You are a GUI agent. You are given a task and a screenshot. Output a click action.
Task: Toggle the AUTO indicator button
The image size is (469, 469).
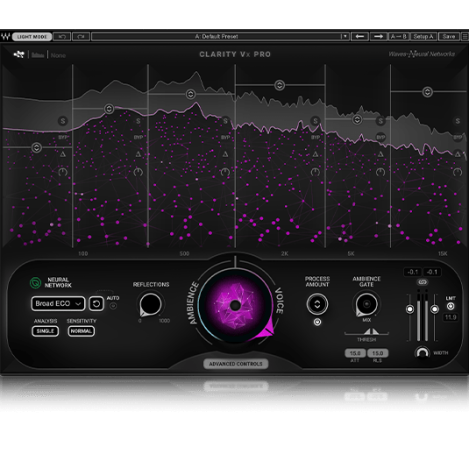click(x=113, y=305)
